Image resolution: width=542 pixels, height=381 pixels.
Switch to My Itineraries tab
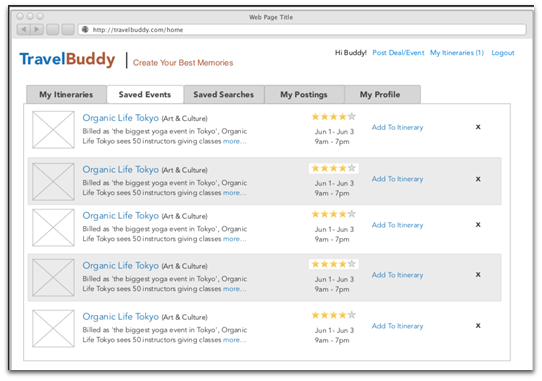pos(66,94)
